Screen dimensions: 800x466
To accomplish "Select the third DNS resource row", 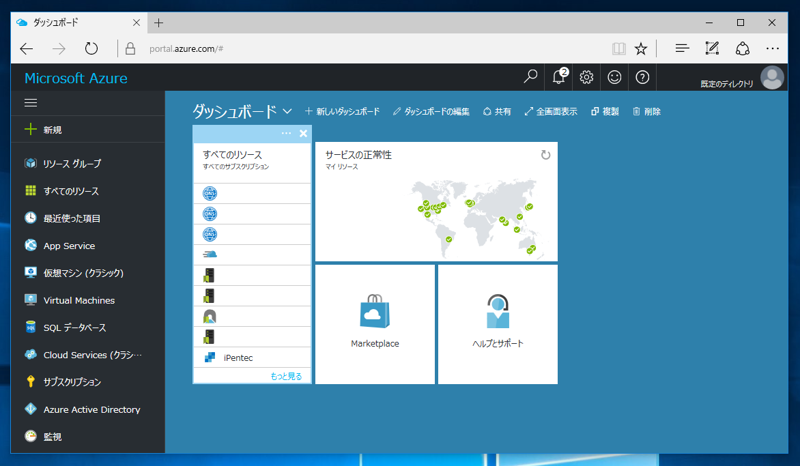I will [x=252, y=234].
